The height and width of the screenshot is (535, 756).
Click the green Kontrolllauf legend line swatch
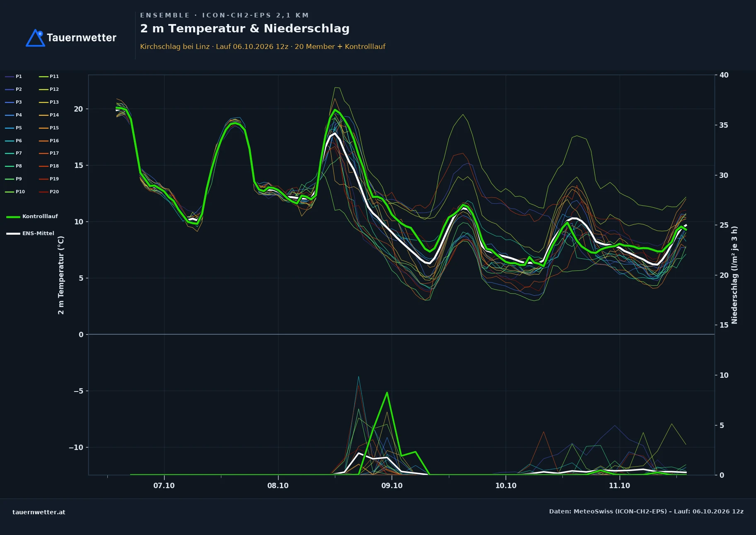13,217
